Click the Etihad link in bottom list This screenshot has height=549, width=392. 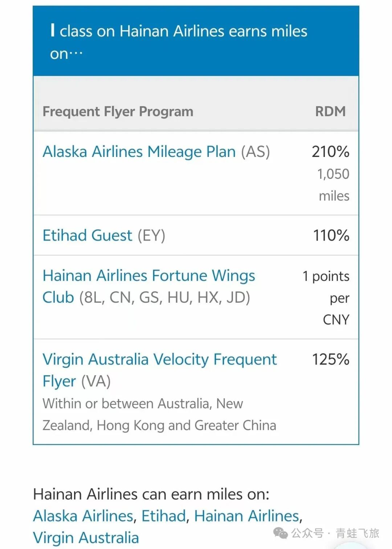pos(164,516)
